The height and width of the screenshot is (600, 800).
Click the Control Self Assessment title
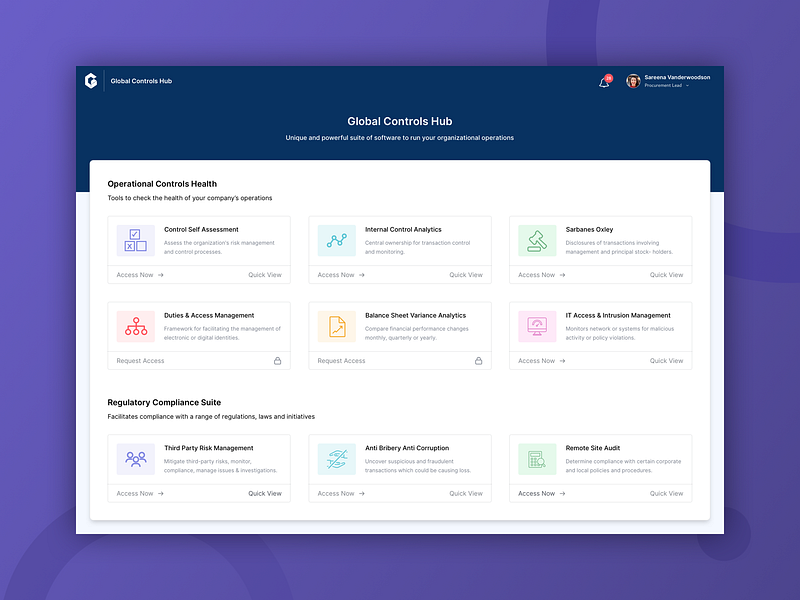[201, 230]
